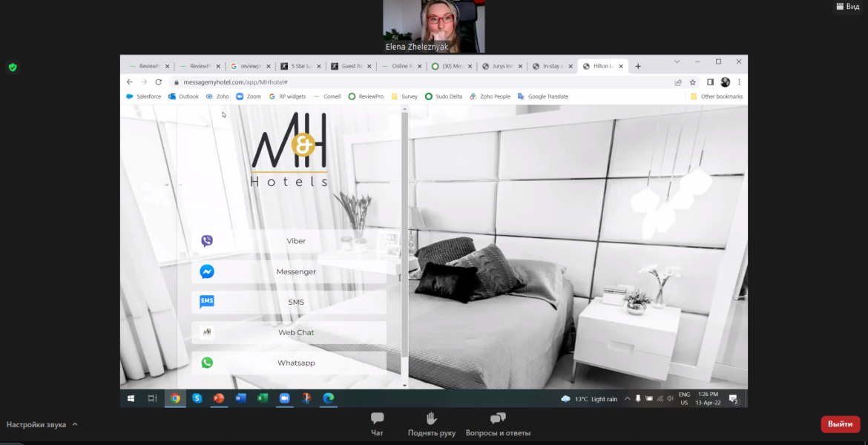Show hidden system tray icons
The width and height of the screenshot is (868, 445).
[627, 399]
